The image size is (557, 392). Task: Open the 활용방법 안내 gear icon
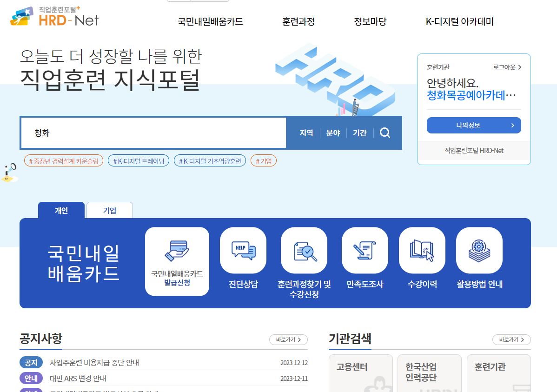pos(479,250)
